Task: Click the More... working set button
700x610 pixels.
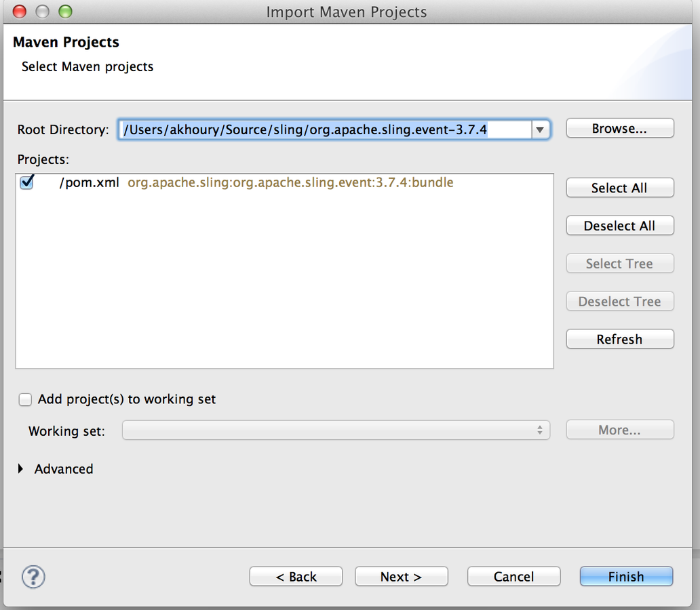Action: [620, 430]
